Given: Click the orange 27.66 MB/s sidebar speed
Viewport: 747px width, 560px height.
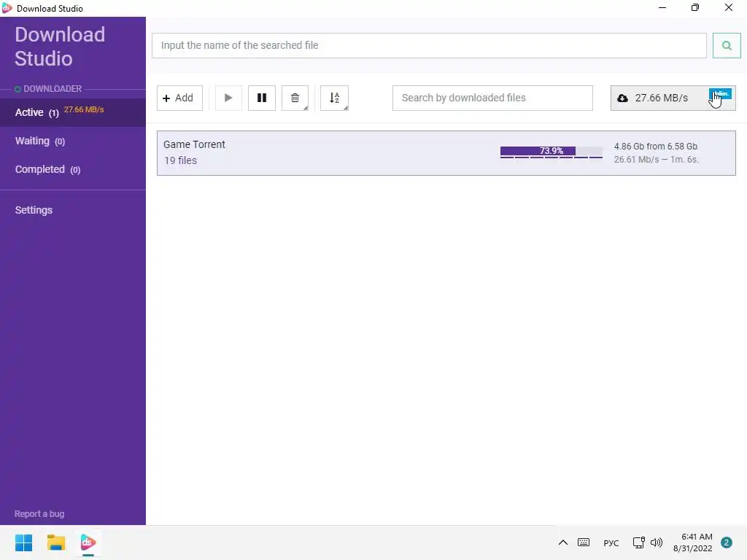Looking at the screenshot, I should click(x=84, y=109).
